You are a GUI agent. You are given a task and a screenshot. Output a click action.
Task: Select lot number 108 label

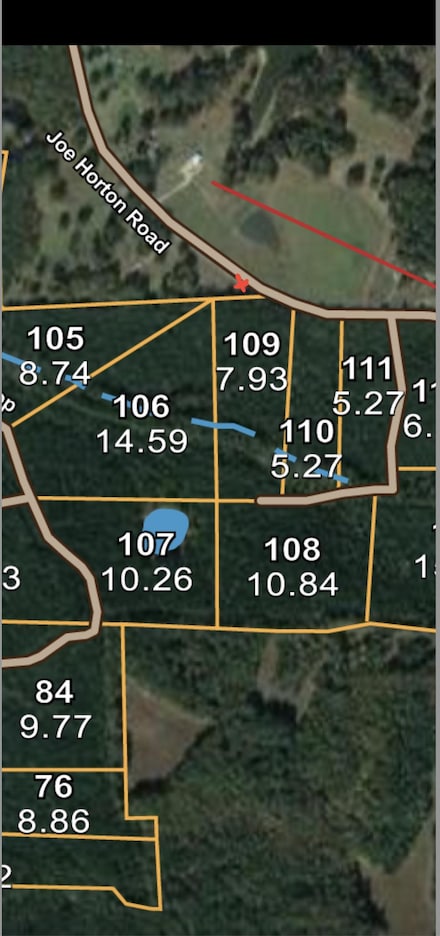293,550
